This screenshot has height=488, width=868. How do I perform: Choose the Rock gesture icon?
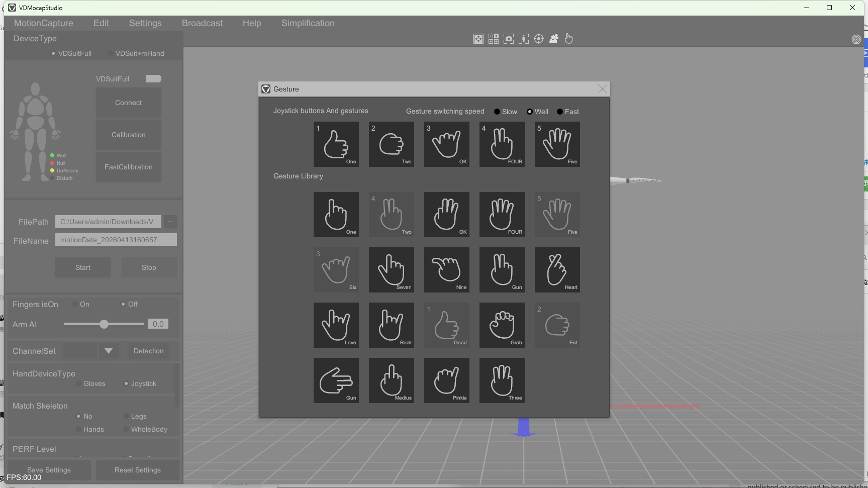pyautogui.click(x=391, y=325)
